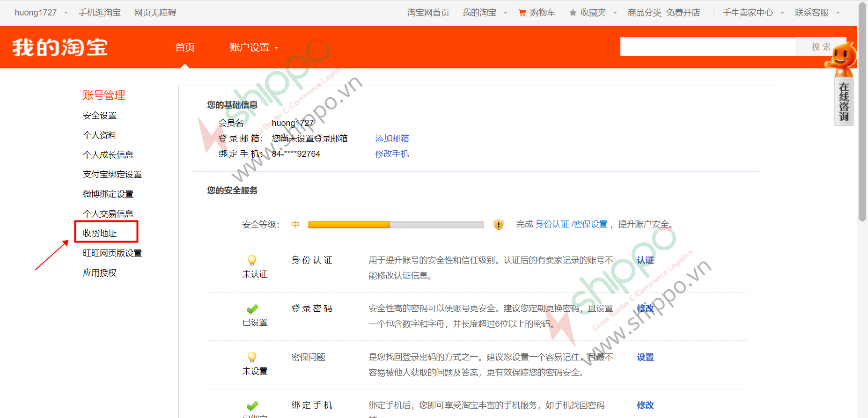Expand the 我的淘宝 top menu dropdown
This screenshot has height=418, width=868.
pyautogui.click(x=506, y=13)
